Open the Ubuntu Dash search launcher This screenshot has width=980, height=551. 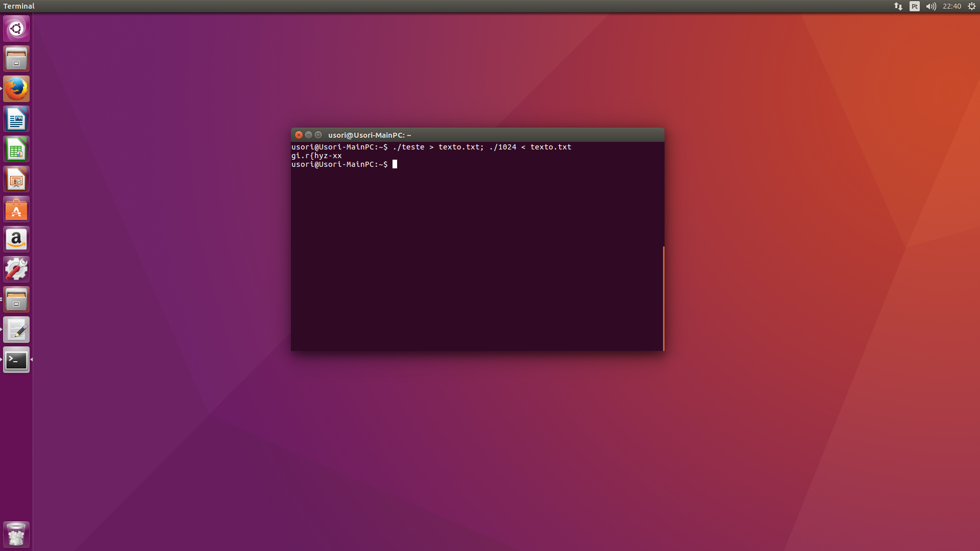(x=16, y=29)
